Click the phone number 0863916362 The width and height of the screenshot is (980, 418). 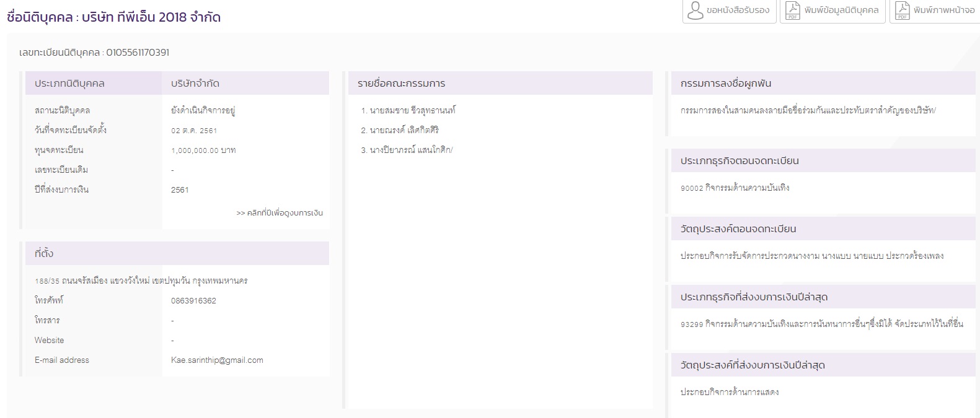(x=193, y=301)
